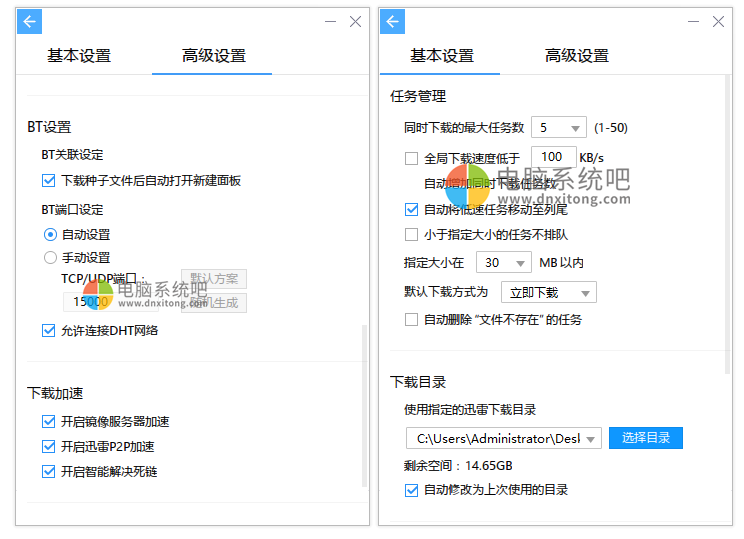Open the maximum simultaneous tasks dropdown
Image resolution: width=744 pixels, height=539 pixels.
(x=559, y=128)
